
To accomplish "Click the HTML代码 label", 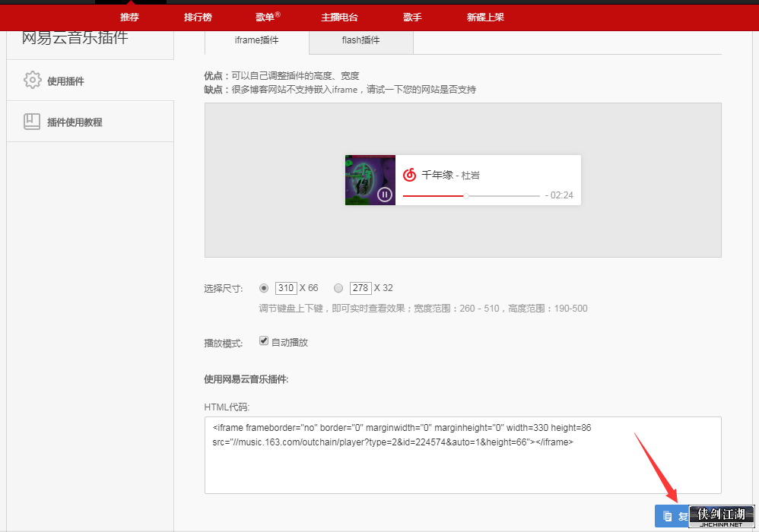I will [x=227, y=407].
